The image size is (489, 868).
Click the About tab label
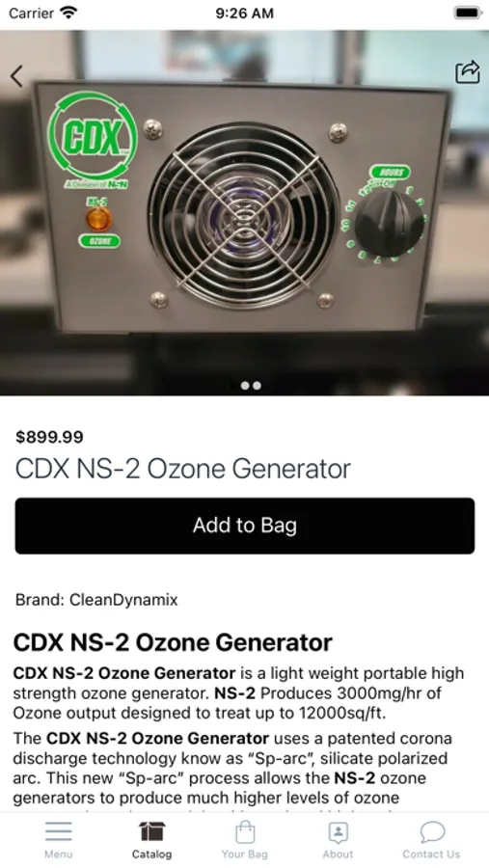pos(338,854)
